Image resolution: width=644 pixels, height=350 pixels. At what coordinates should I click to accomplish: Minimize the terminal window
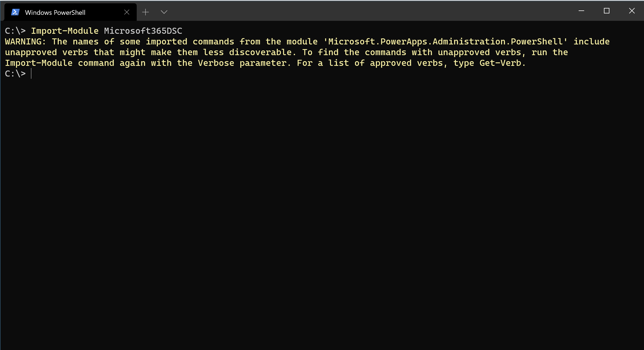581,11
